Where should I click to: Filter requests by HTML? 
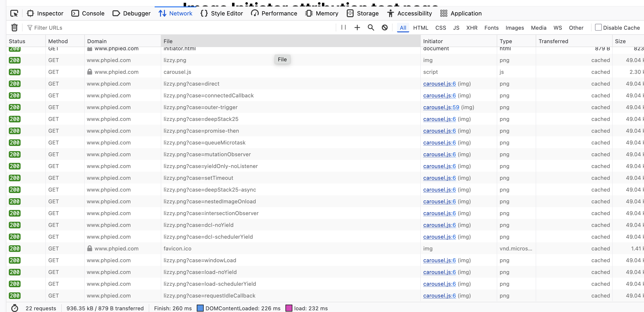point(421,28)
